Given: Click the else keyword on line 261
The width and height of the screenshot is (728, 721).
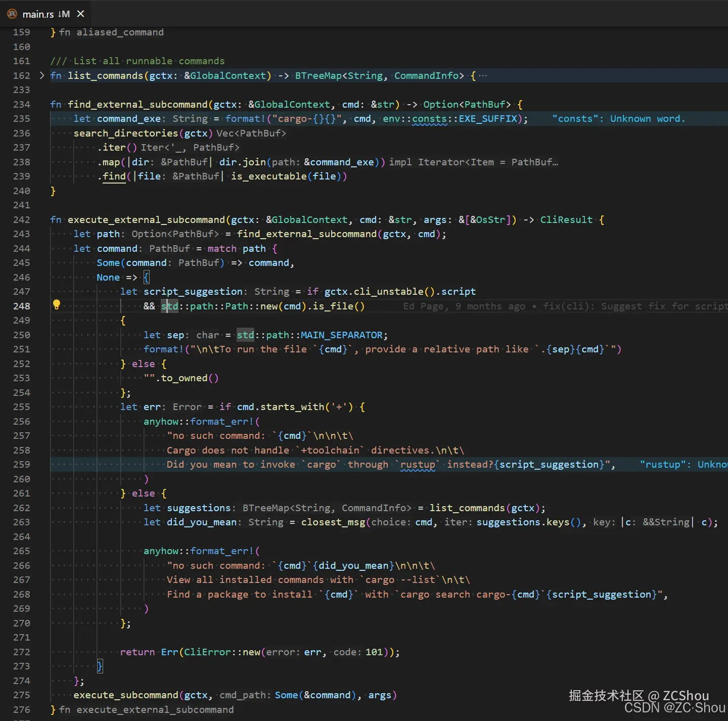Looking at the screenshot, I should point(144,493).
